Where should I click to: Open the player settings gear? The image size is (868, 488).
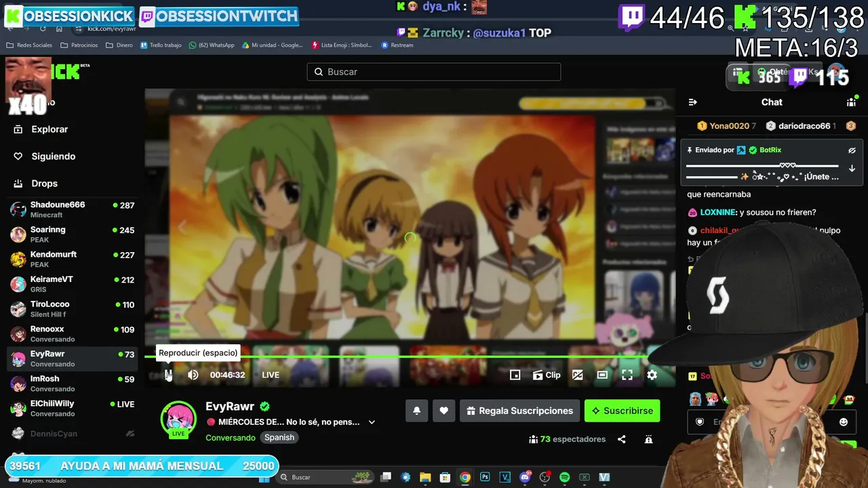click(x=652, y=375)
